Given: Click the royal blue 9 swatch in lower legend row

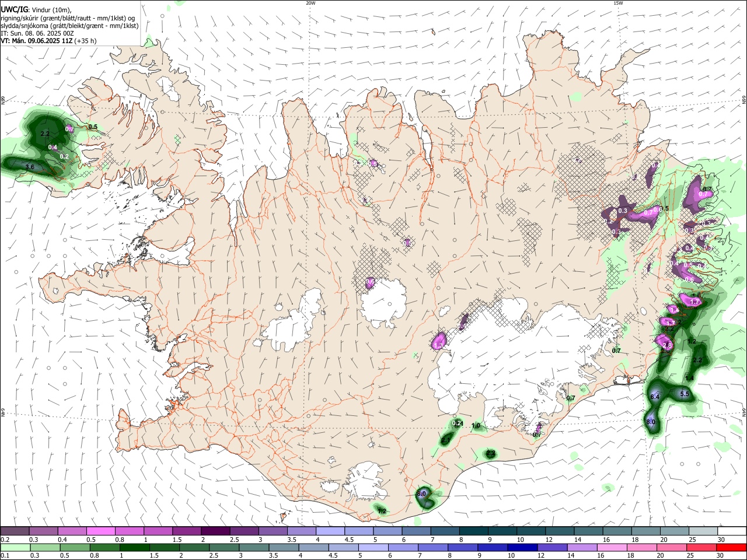Looking at the screenshot, I should click(493, 547).
